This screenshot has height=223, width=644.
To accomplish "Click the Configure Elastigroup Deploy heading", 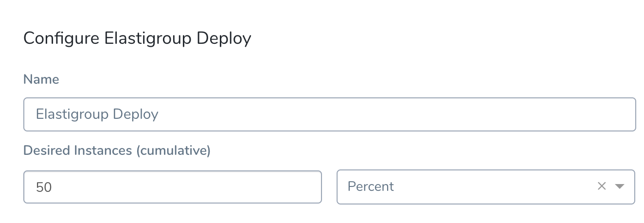I will point(137,38).
